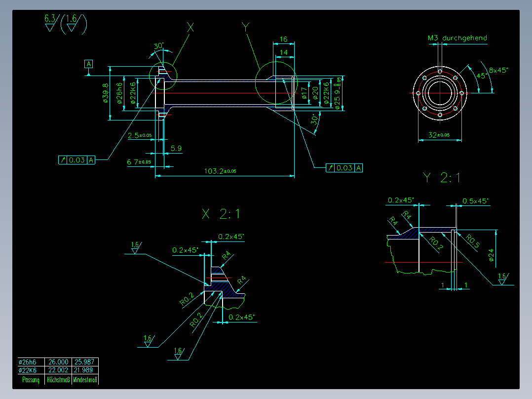Click the 8x45° hole pattern label

(498, 70)
